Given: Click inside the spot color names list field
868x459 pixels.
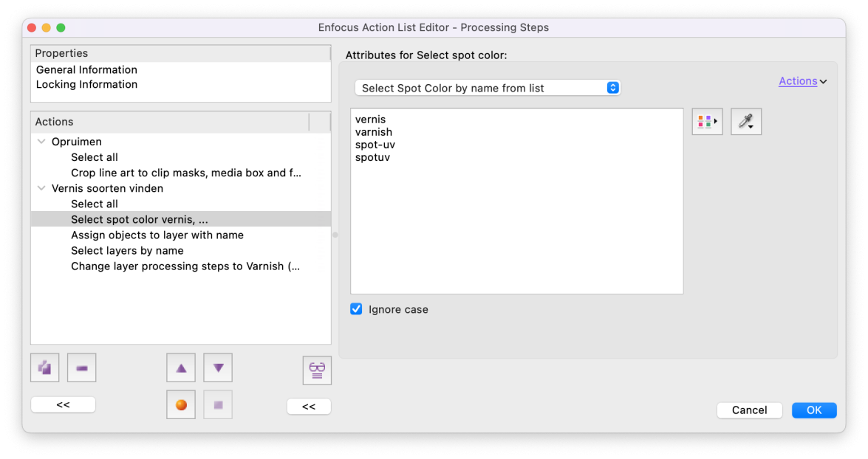Looking at the screenshot, I should (x=516, y=201).
